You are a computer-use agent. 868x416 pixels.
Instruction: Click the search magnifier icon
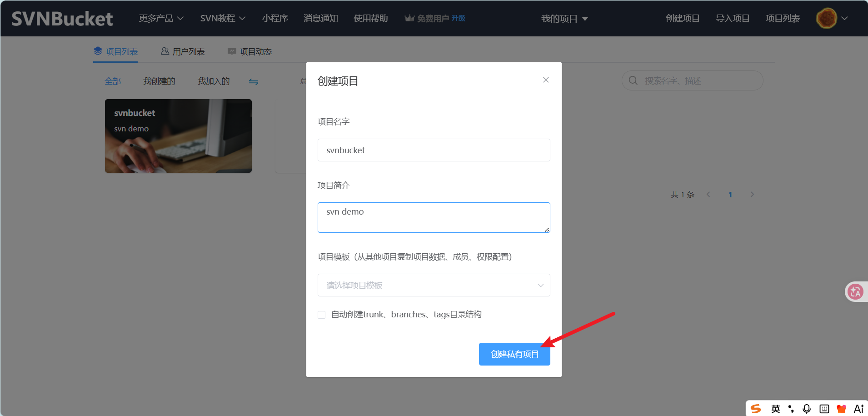[x=633, y=80]
